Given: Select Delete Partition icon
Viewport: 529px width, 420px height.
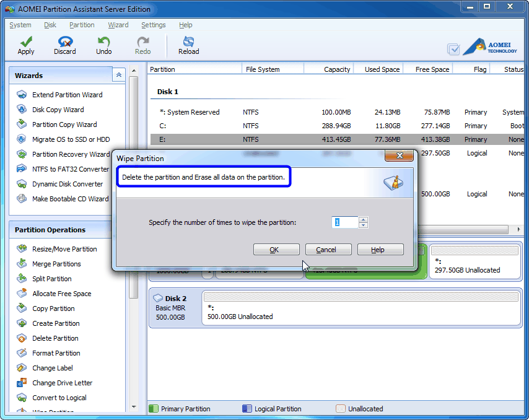Looking at the screenshot, I should 22,338.
